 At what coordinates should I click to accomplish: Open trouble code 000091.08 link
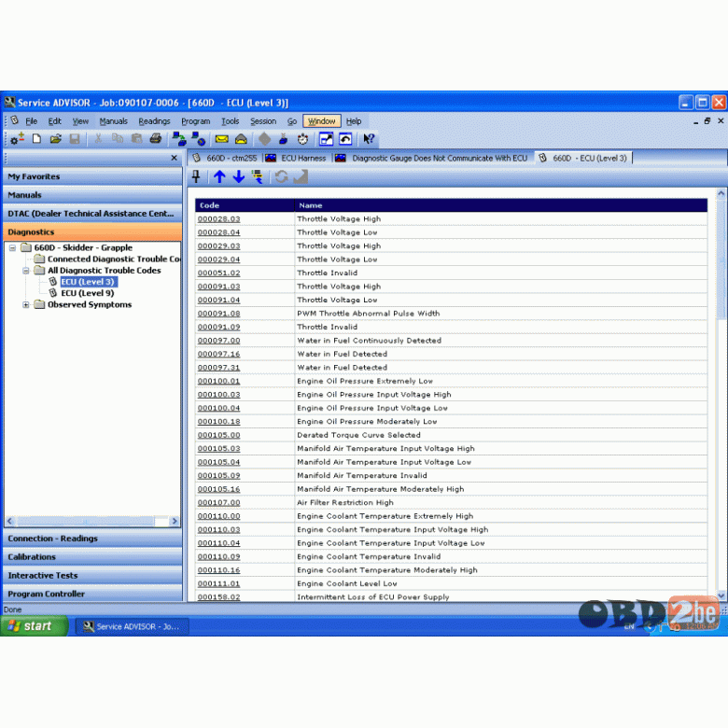(x=218, y=314)
